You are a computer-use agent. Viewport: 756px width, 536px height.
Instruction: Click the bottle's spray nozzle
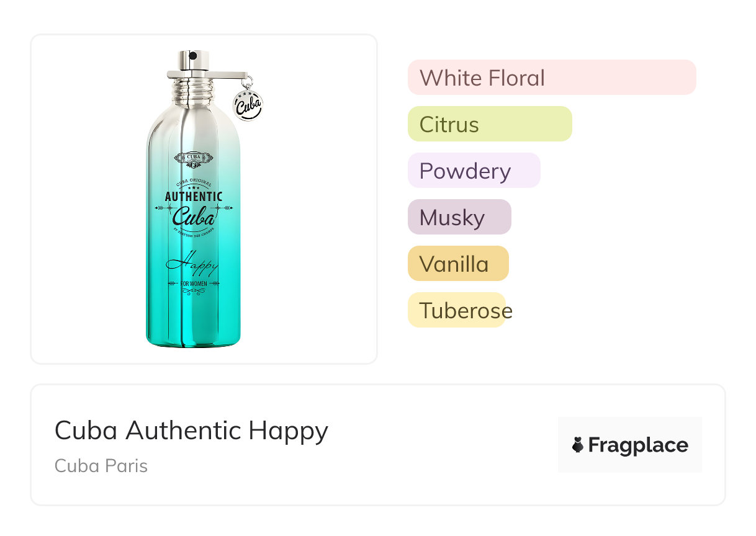(x=192, y=57)
